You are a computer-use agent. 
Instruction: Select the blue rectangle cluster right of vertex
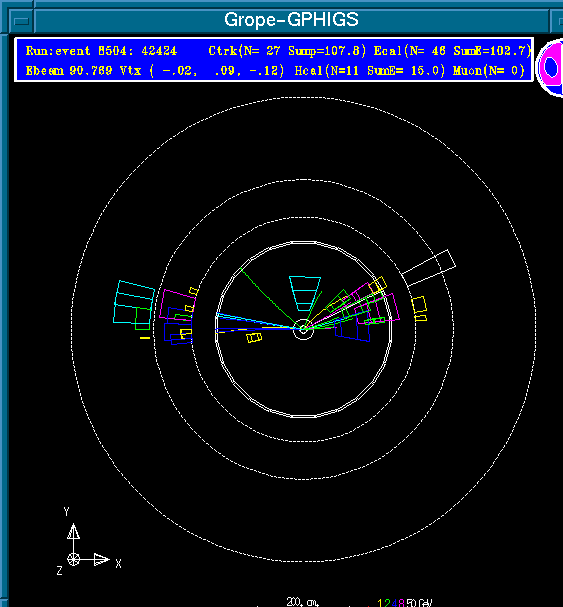click(352, 331)
